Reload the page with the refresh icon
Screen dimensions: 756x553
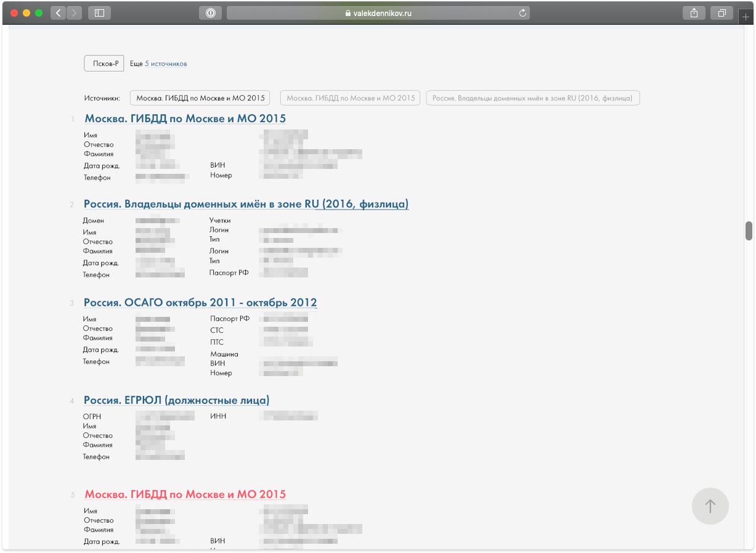[522, 13]
